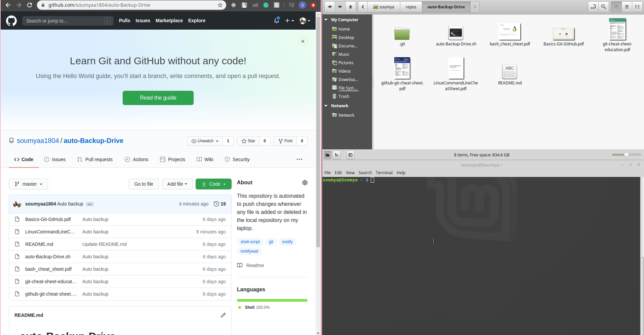The height and width of the screenshot is (335, 644).
Task: Switch to the Issues repo tab
Action: click(55, 159)
